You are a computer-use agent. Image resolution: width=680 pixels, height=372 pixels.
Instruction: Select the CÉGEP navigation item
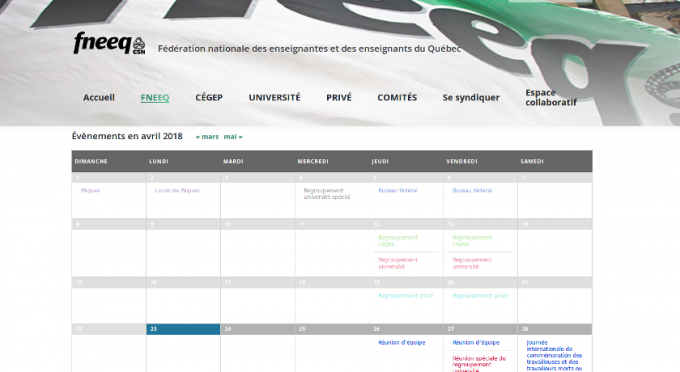[209, 98]
